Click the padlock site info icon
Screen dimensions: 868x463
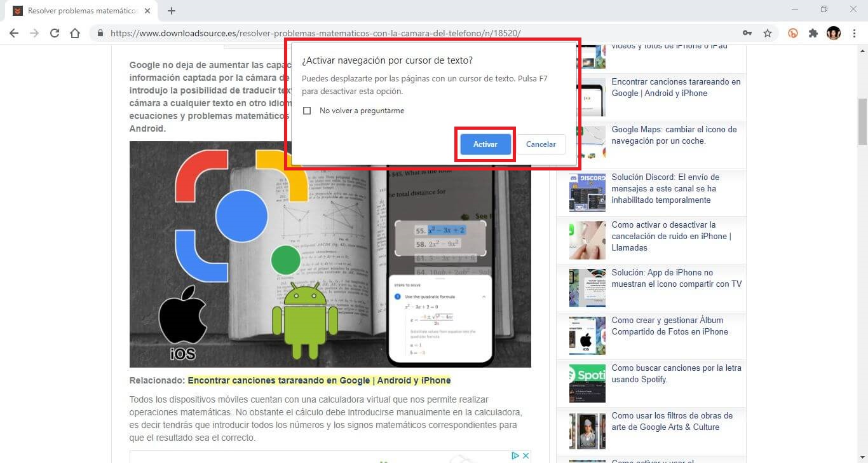point(100,33)
